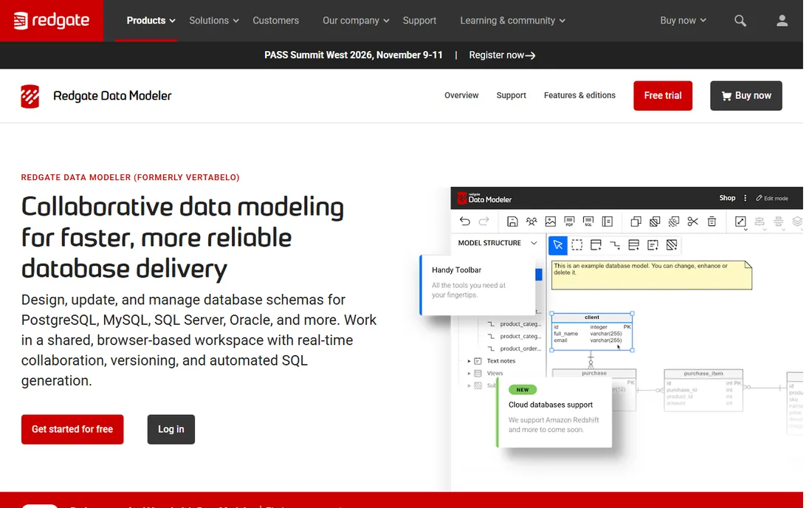
Task: Click the Copy icon in the toolbar
Action: [636, 222]
